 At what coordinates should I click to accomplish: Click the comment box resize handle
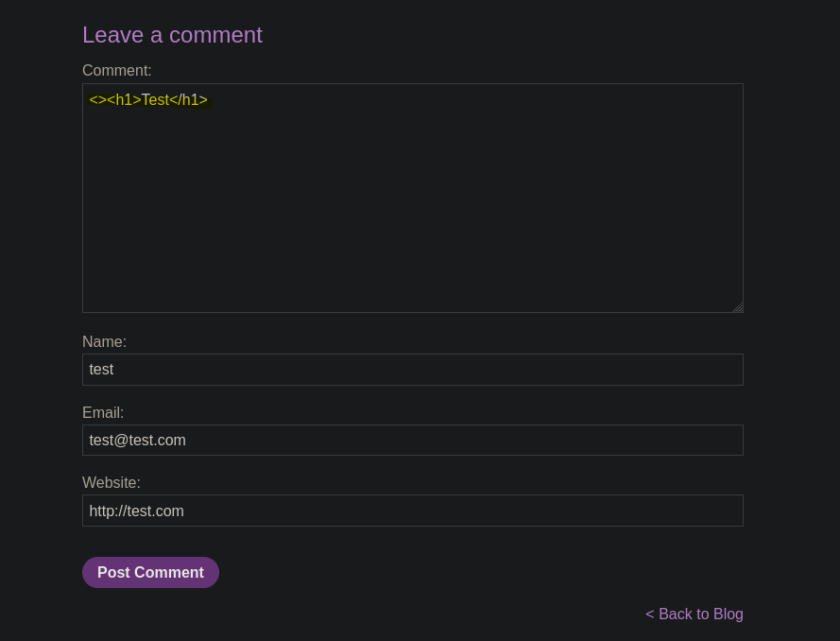tap(738, 307)
